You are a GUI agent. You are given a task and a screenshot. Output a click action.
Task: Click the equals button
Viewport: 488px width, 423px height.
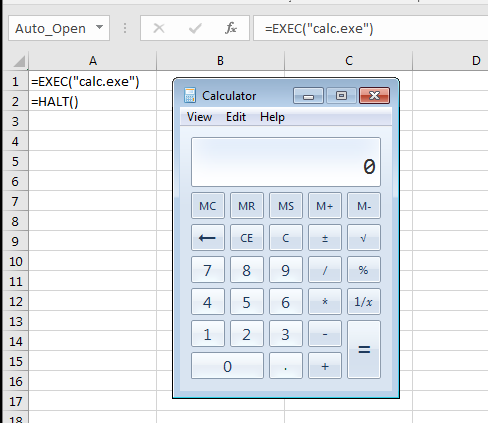pyautogui.click(x=364, y=349)
